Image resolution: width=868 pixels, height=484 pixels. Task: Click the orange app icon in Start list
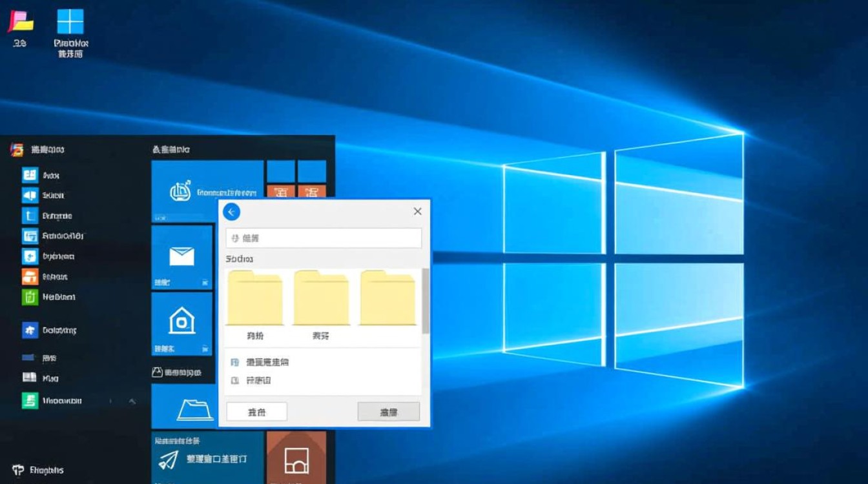click(x=30, y=277)
